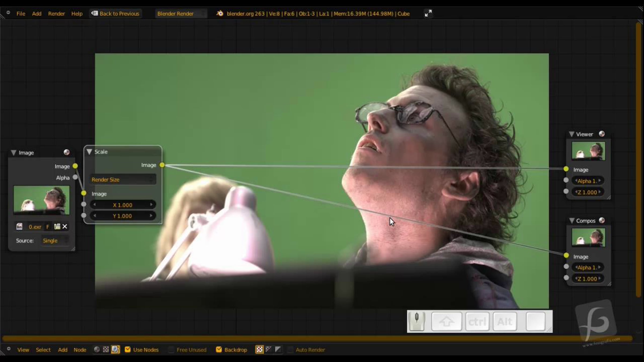Screen dimensions: 644x362
Task: Click the backdrop color and alpha channel icon
Action: pyautogui.click(x=259, y=349)
